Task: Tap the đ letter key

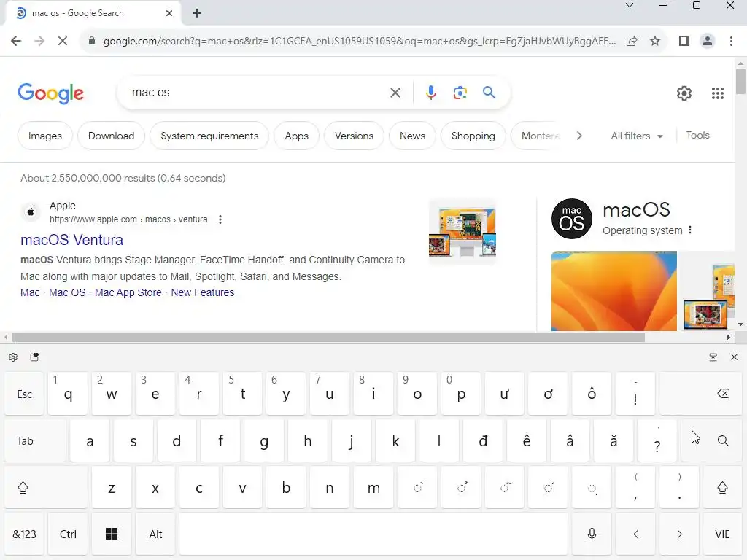Action: pyautogui.click(x=483, y=440)
